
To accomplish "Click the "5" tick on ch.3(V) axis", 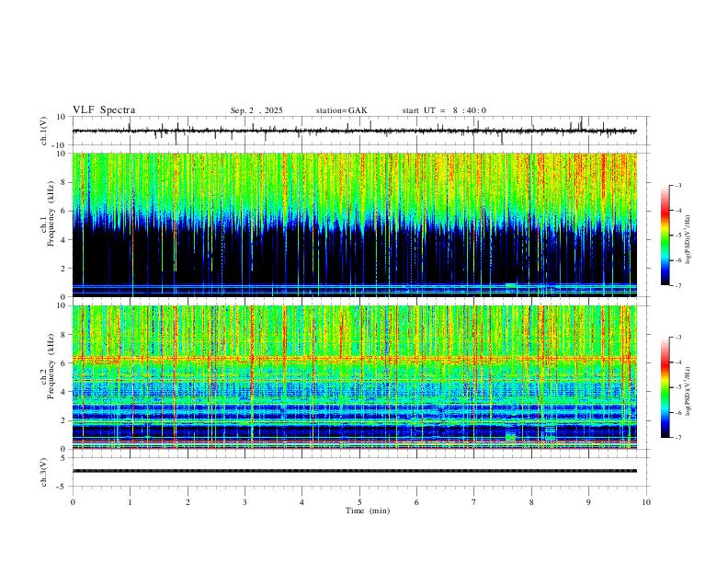I will point(63,458).
